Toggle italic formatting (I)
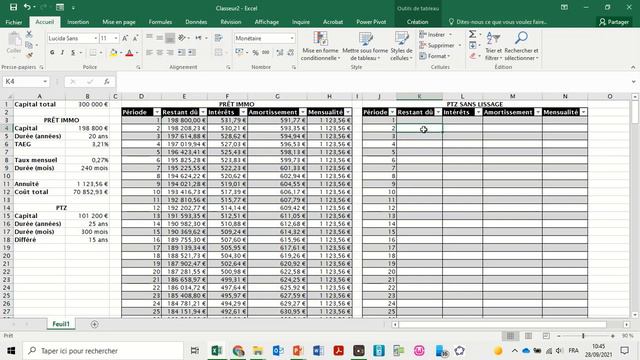 click(x=62, y=53)
